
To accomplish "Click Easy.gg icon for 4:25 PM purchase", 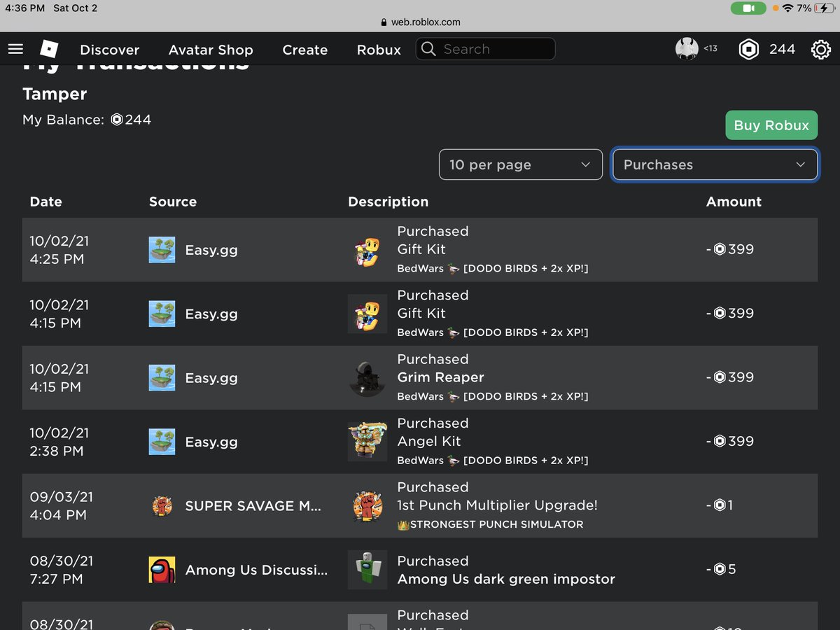I will 162,250.
